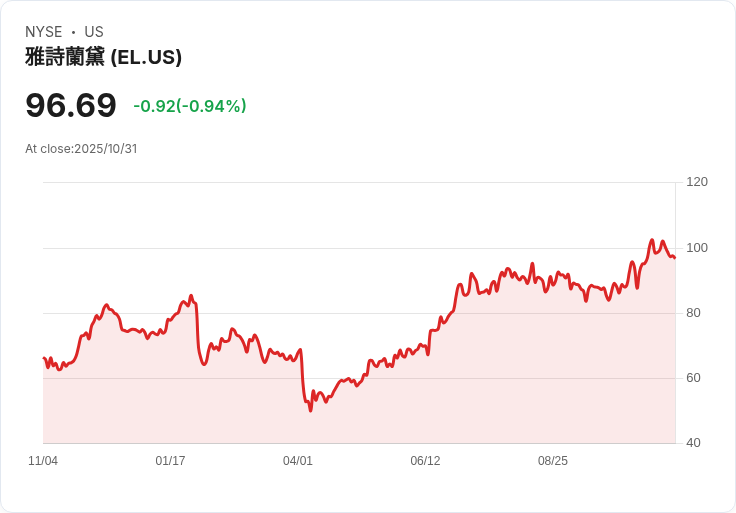Click the rightmost end of the price line
This screenshot has height=513, width=736.
coord(675,258)
